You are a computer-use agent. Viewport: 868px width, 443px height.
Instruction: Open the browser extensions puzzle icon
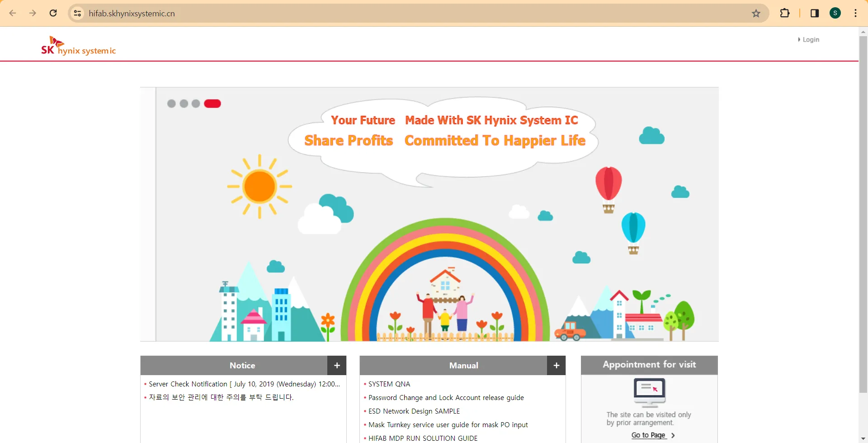785,13
